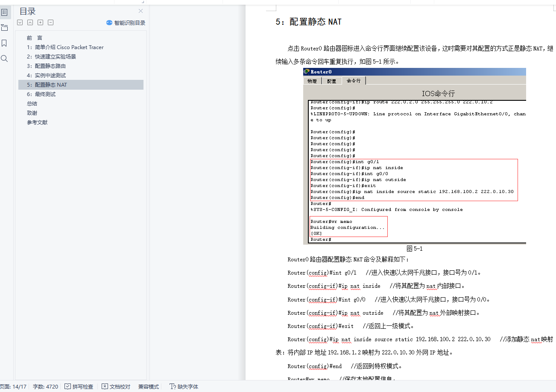Jump to the 前 言 heading

point(35,38)
